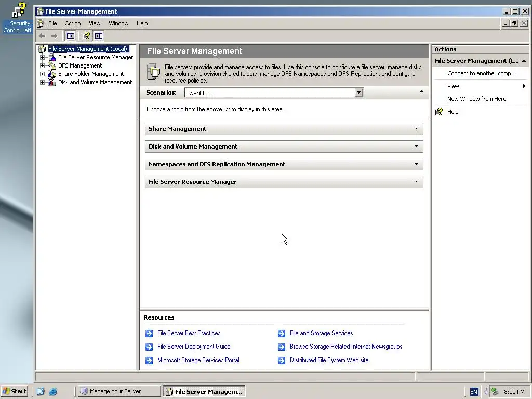Expand DFS Management tree node
The height and width of the screenshot is (399, 532).
(x=43, y=65)
